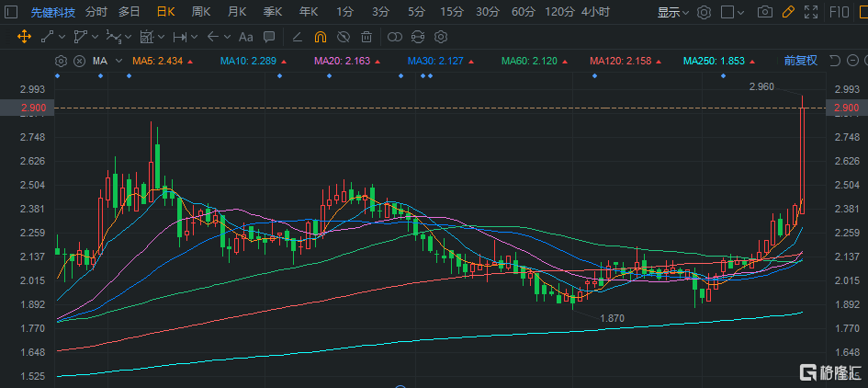Remove the MA indicator with X icon

[x=79, y=61]
